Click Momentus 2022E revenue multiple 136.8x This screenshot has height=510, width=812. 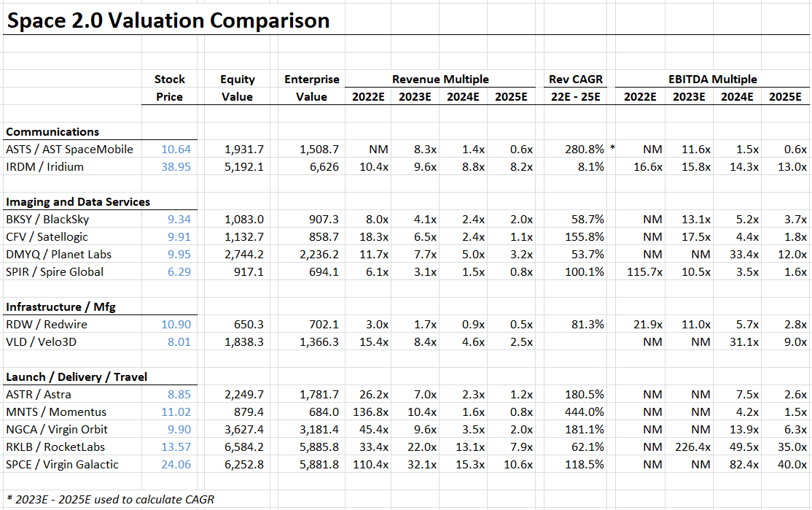pyautogui.click(x=371, y=412)
